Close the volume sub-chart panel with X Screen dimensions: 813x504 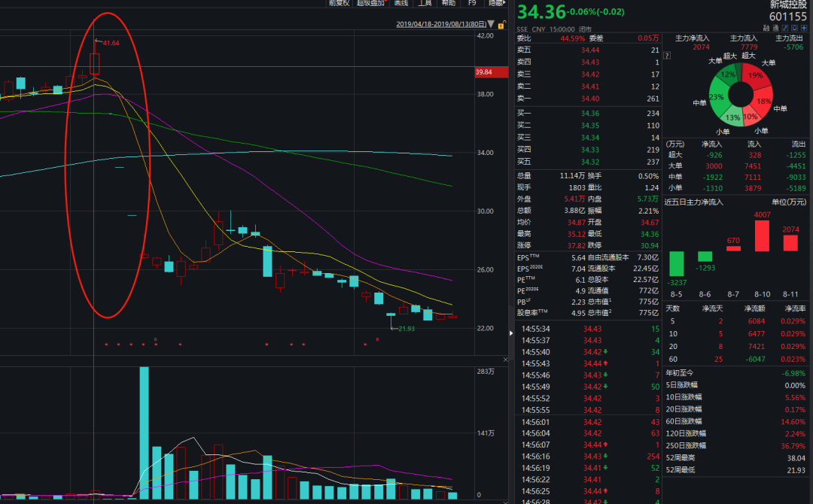tap(506, 361)
